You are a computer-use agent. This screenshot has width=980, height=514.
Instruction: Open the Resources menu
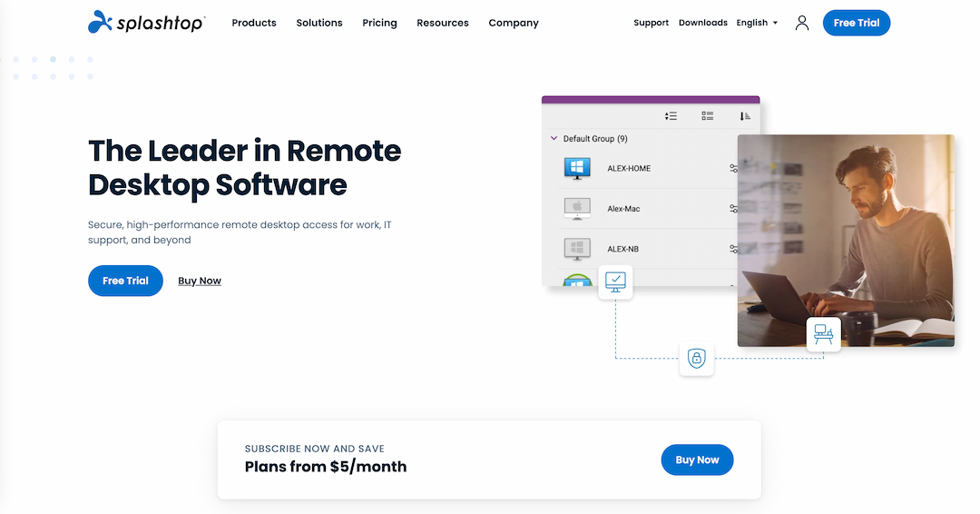(443, 23)
